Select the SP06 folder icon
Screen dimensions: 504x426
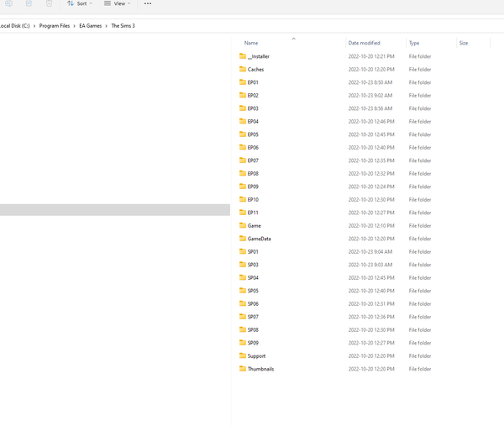(243, 303)
